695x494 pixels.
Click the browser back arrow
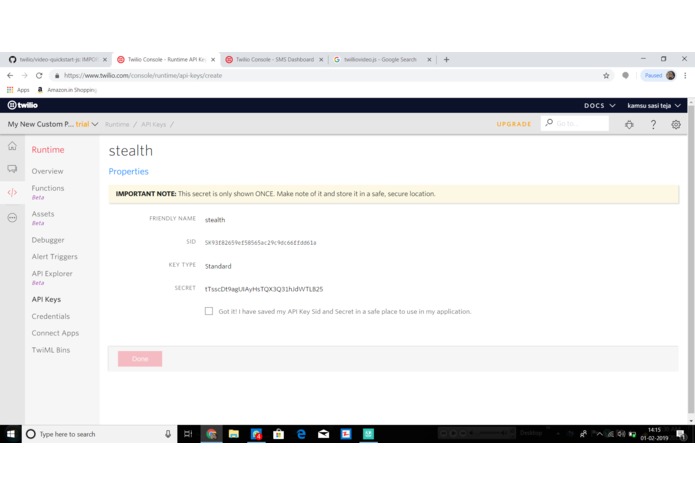click(10, 76)
